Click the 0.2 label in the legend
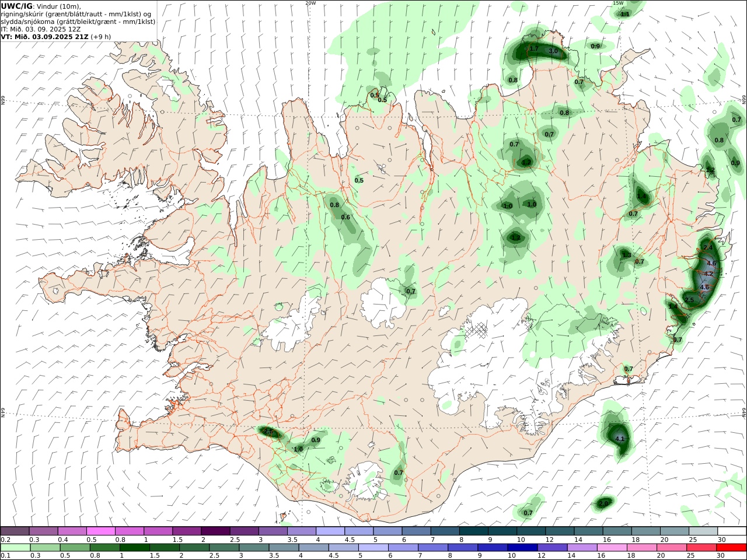This screenshot has width=747, height=560. pyautogui.click(x=5, y=539)
